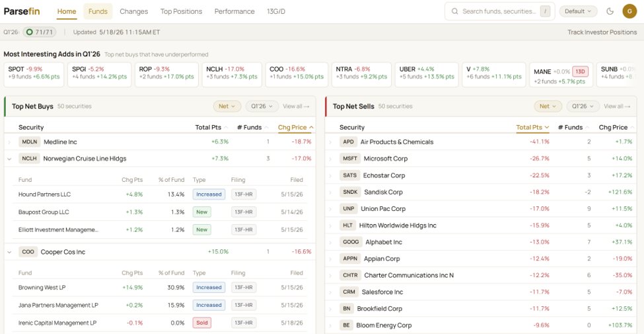This screenshot has height=334, width=644.
Task: Open the Changes tab
Action: (x=134, y=11)
